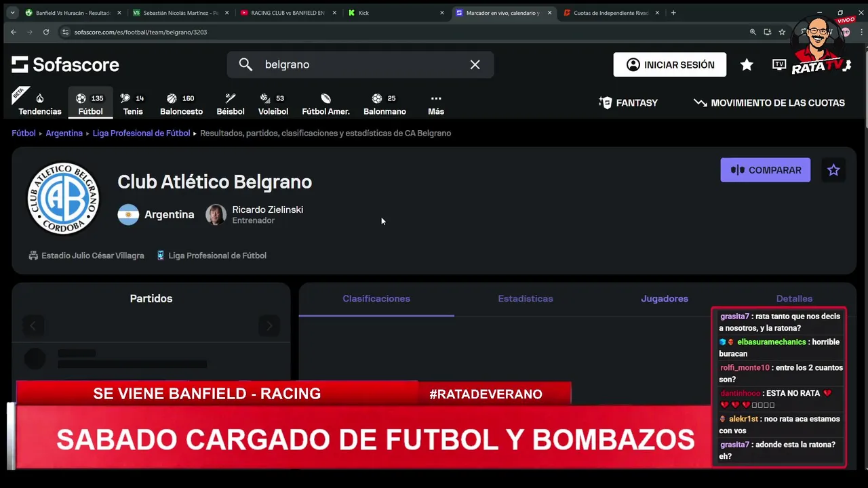This screenshot has width=868, height=488.
Task: Click the Argentina breadcrumb link
Action: 64,134
